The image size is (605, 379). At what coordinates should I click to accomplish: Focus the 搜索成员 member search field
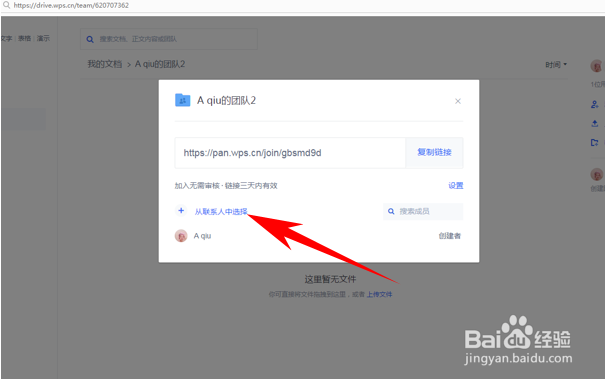tap(423, 211)
